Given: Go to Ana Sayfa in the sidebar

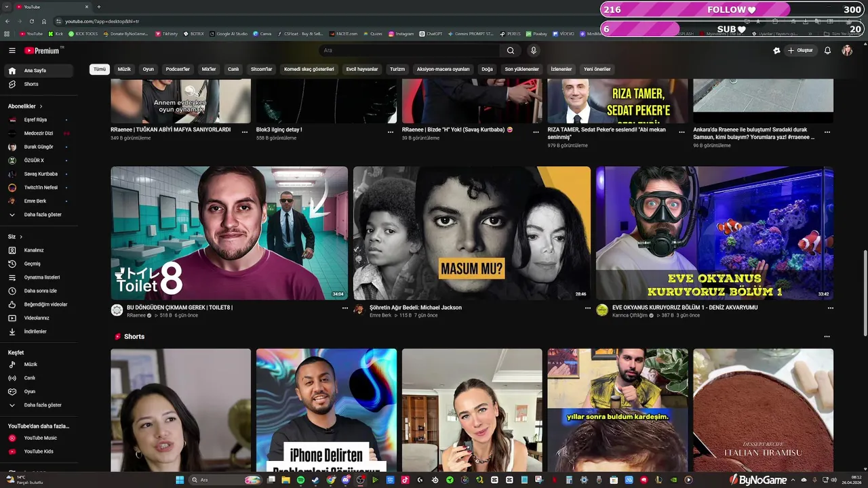Looking at the screenshot, I should [39, 70].
